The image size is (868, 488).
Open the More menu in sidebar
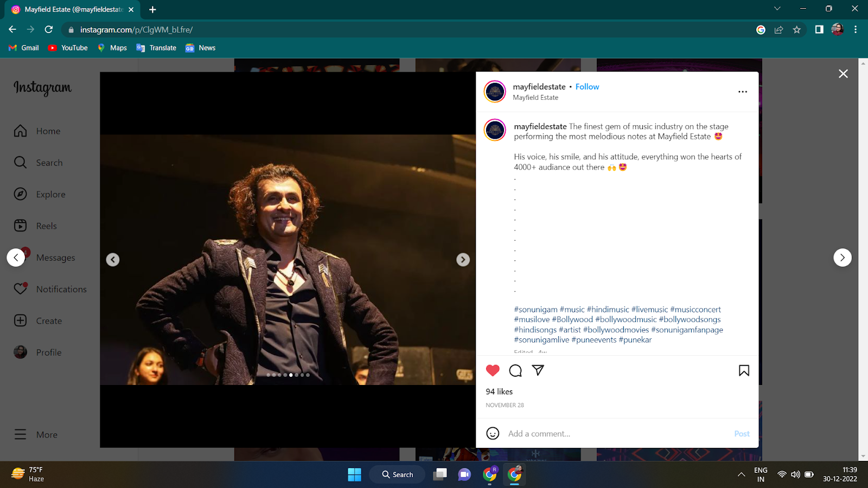point(36,434)
